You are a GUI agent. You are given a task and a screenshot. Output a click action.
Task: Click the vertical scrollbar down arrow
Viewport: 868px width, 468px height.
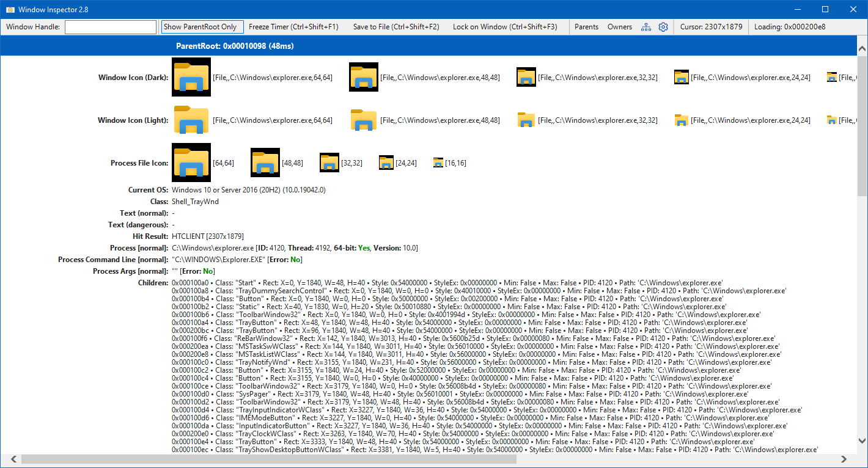(862, 440)
